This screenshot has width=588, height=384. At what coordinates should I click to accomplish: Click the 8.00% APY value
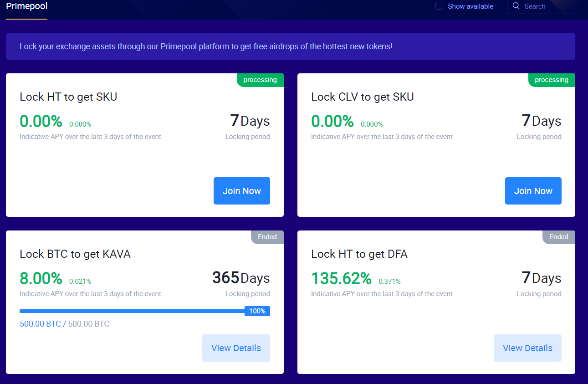[x=41, y=278]
